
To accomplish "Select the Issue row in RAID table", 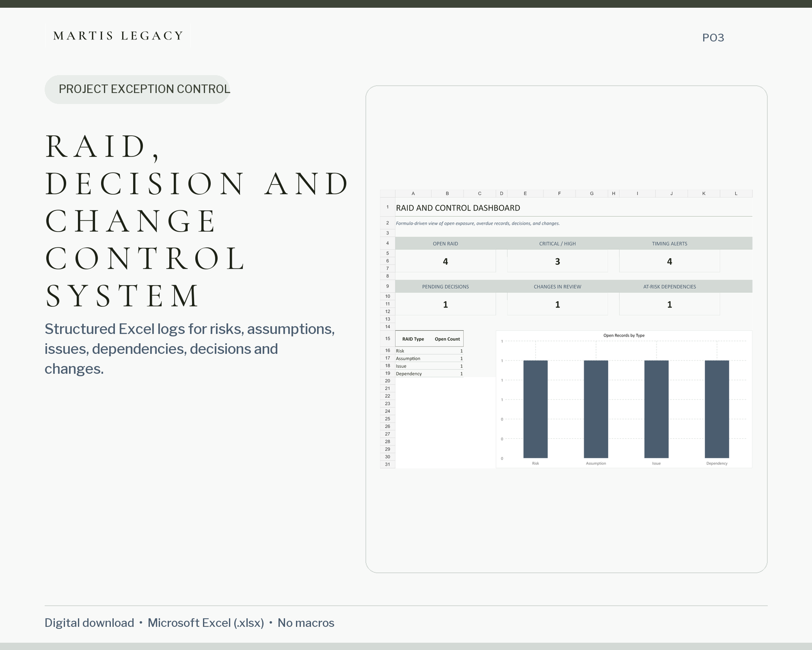I will pyautogui.click(x=429, y=366).
